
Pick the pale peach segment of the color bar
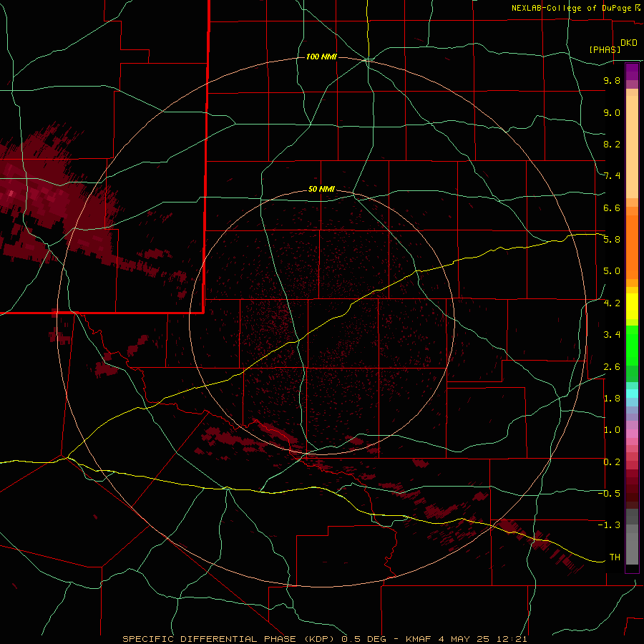[632, 147]
